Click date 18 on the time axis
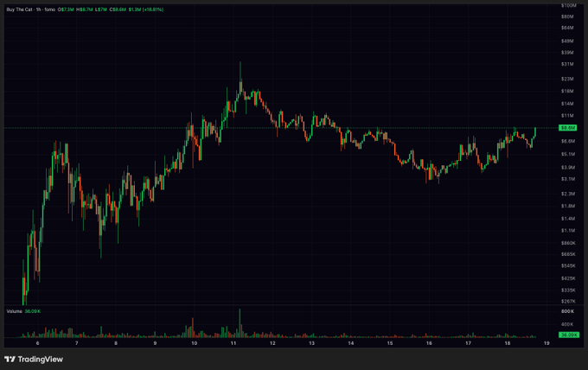The height and width of the screenshot is (370, 588). (508, 343)
